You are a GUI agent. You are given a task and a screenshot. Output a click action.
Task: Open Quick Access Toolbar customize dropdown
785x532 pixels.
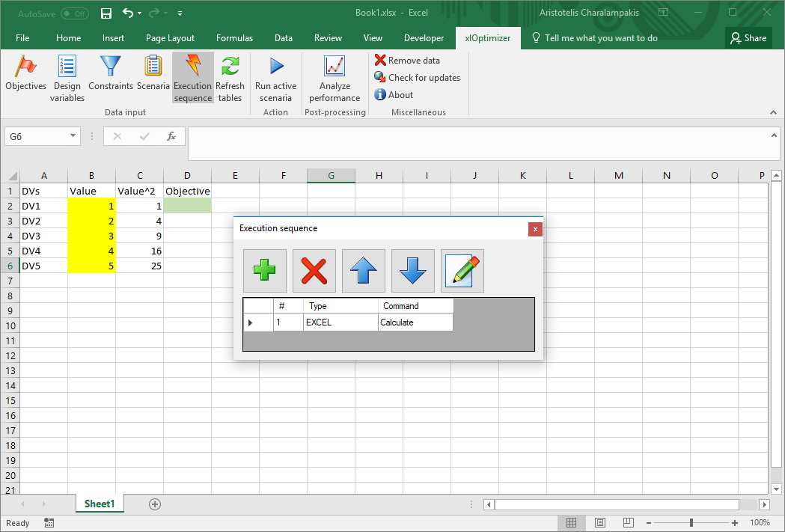(180, 13)
